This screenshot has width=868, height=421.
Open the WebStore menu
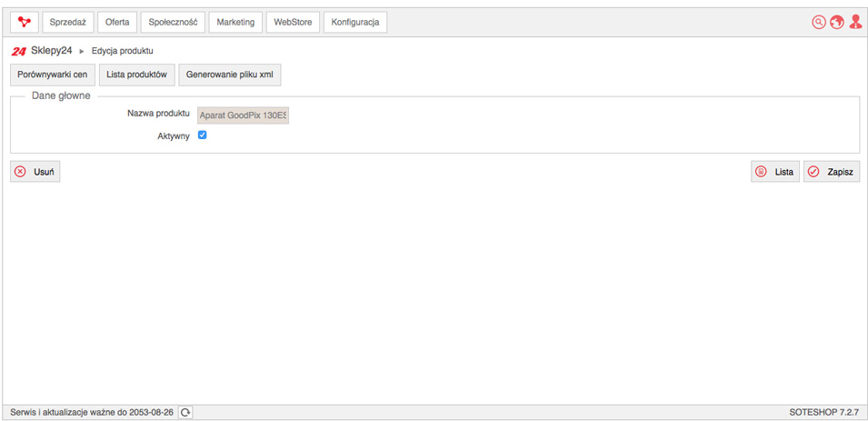pos(293,22)
